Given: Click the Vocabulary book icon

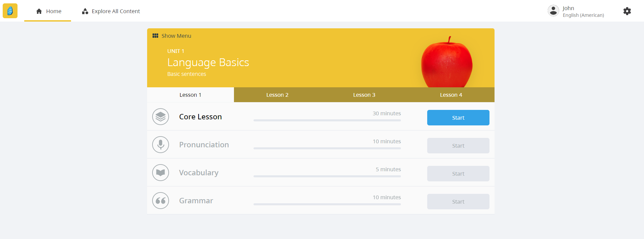Looking at the screenshot, I should point(161,173).
